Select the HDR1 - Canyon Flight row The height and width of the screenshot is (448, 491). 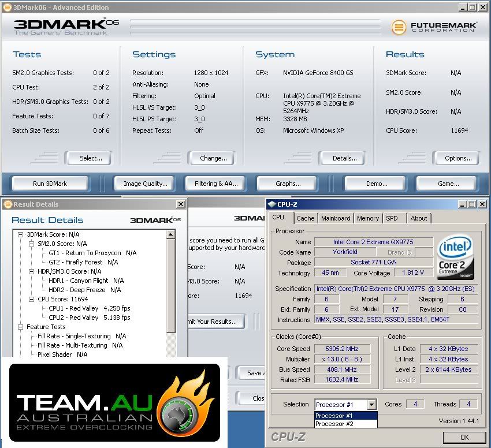coord(86,281)
